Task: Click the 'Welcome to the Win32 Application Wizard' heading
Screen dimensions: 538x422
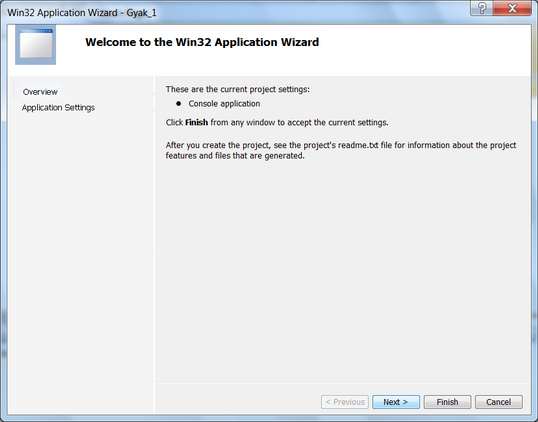Action: coord(202,42)
